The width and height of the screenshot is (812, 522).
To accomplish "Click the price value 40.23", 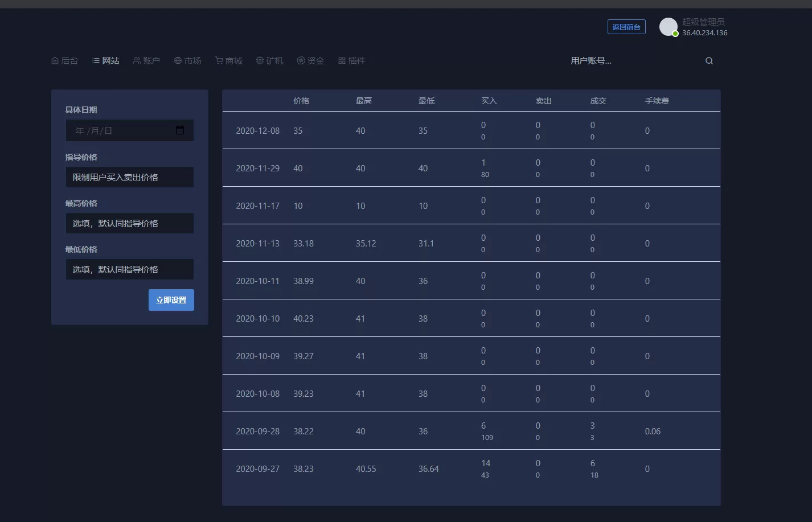I will point(304,319).
